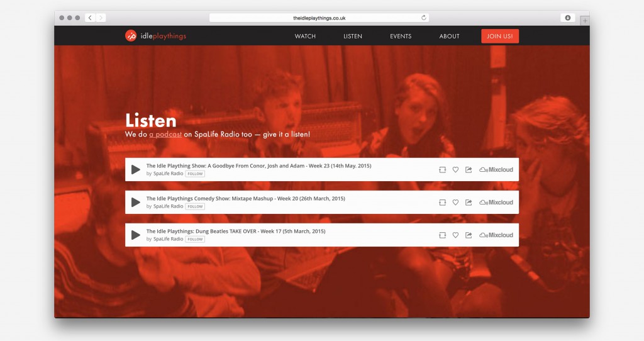Play the Dung Beatles TAKE OVER episode
Viewport: 644px width, 341px height.
(x=136, y=235)
